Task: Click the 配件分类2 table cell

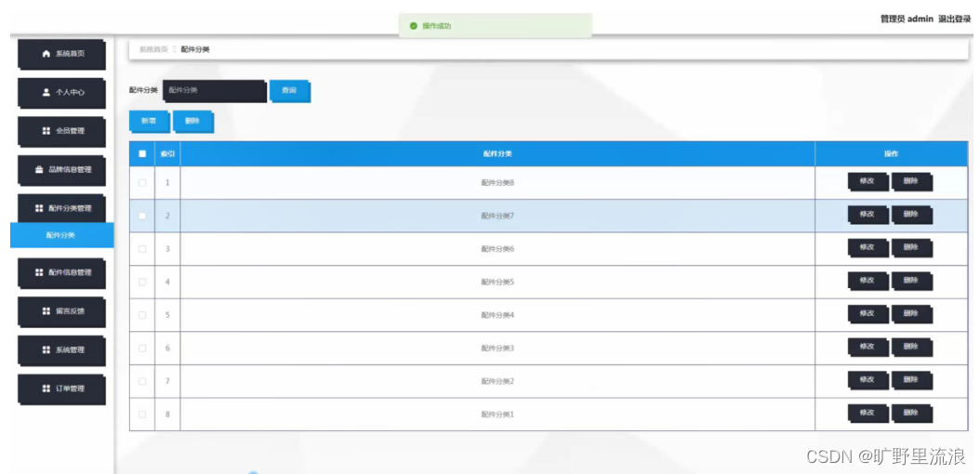Action: tap(497, 382)
